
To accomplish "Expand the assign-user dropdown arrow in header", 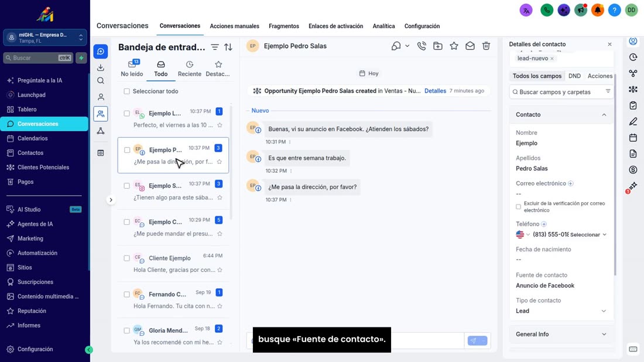I will [407, 46].
